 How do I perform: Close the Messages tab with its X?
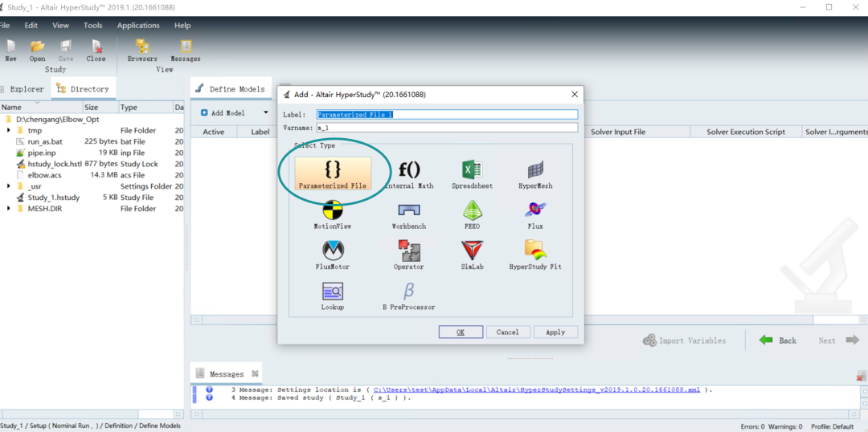(x=256, y=374)
